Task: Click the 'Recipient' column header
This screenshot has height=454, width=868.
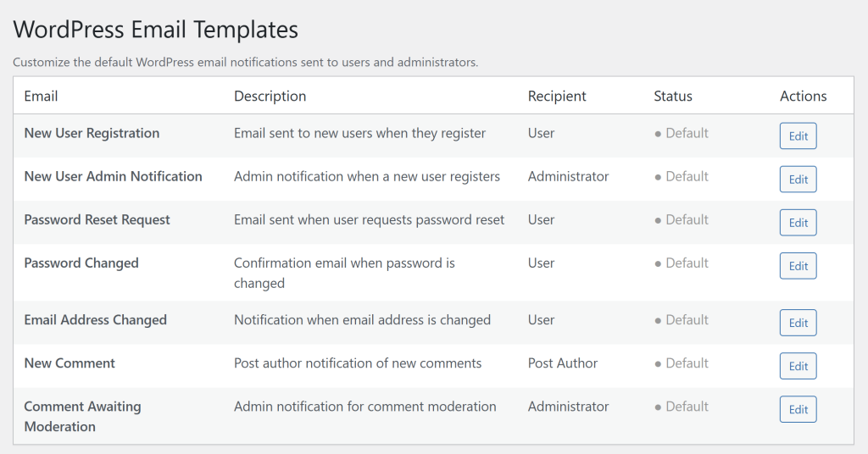Action: point(557,97)
